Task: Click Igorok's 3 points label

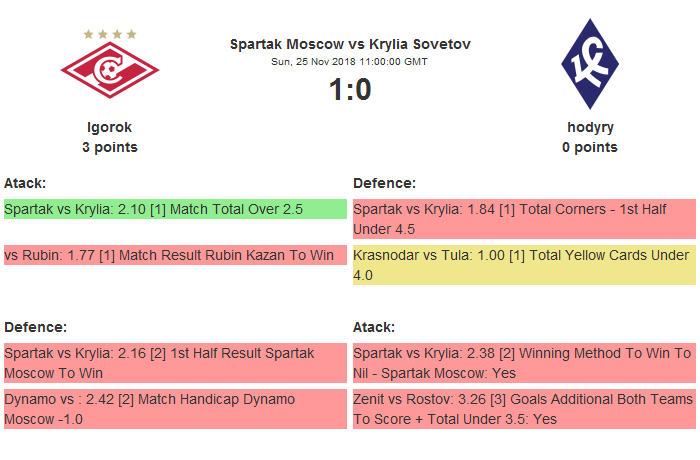Action: click(110, 147)
